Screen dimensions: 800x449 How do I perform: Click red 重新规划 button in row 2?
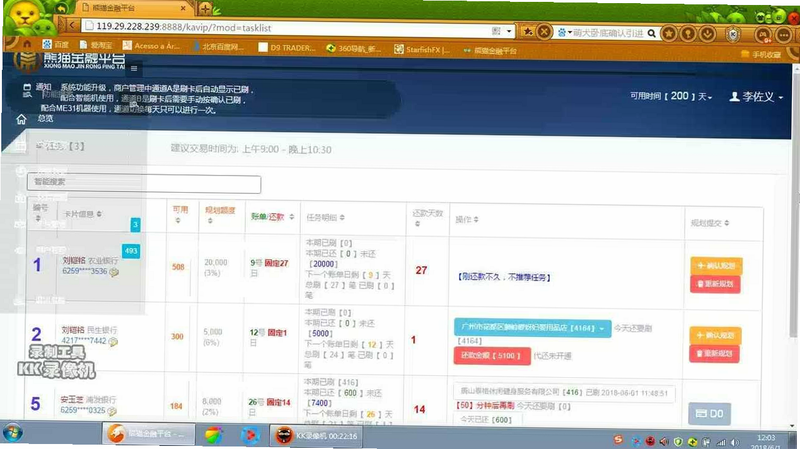coord(714,353)
